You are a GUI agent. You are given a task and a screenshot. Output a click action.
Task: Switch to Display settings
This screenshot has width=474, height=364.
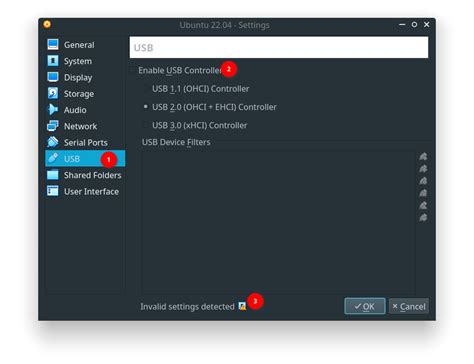[85, 77]
